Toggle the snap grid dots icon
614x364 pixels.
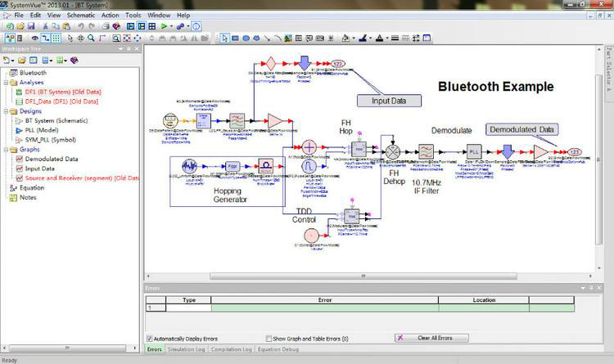56,38
